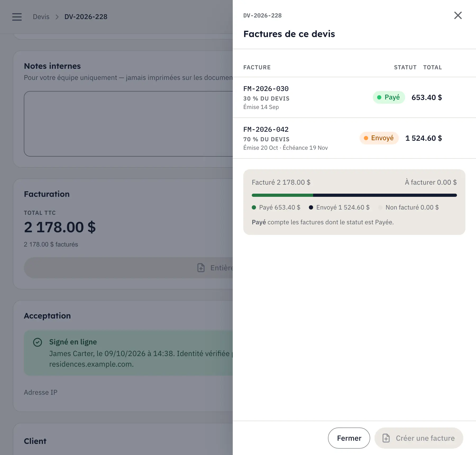The height and width of the screenshot is (455, 476).
Task: Click the Signé en ligne heading
Action: click(x=73, y=342)
